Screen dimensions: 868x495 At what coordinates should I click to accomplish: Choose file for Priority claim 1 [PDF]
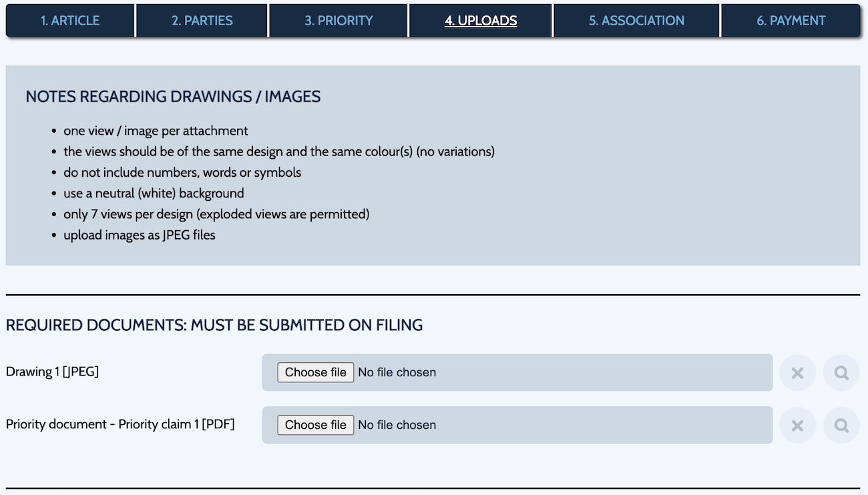316,425
